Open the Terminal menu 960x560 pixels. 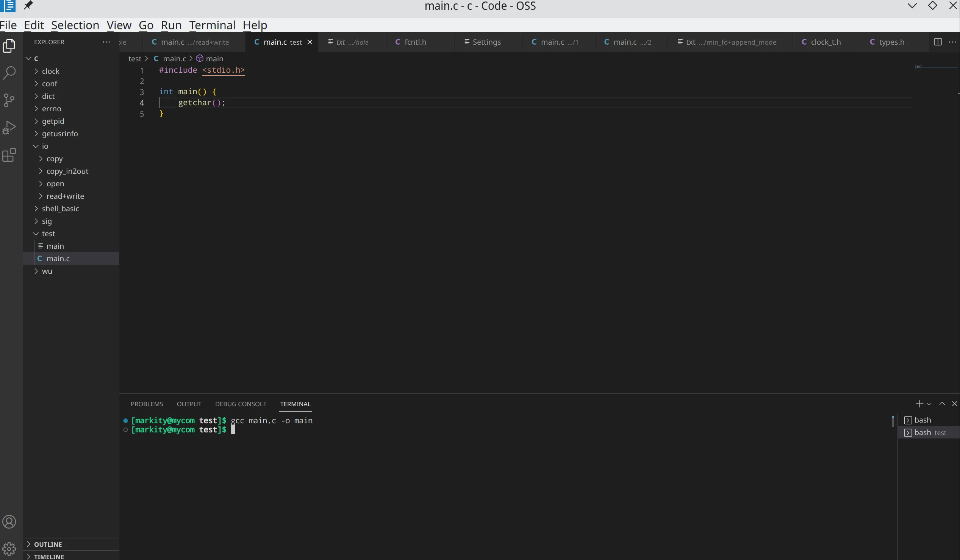[x=212, y=25]
